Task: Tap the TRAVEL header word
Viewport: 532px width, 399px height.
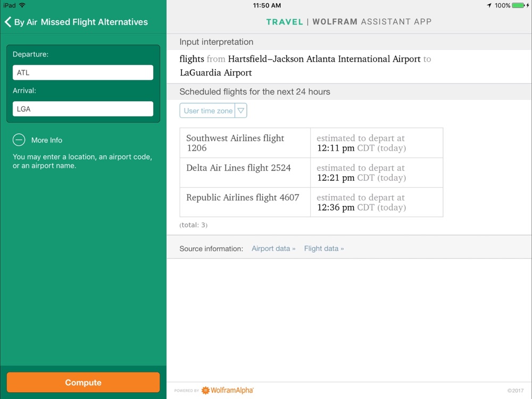Action: click(284, 22)
